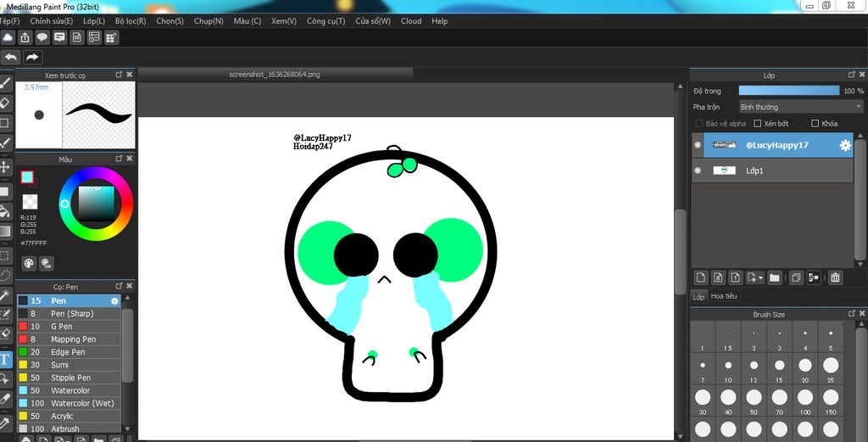The height and width of the screenshot is (442, 868).
Task: Open the Help menu
Action: pyautogui.click(x=440, y=21)
